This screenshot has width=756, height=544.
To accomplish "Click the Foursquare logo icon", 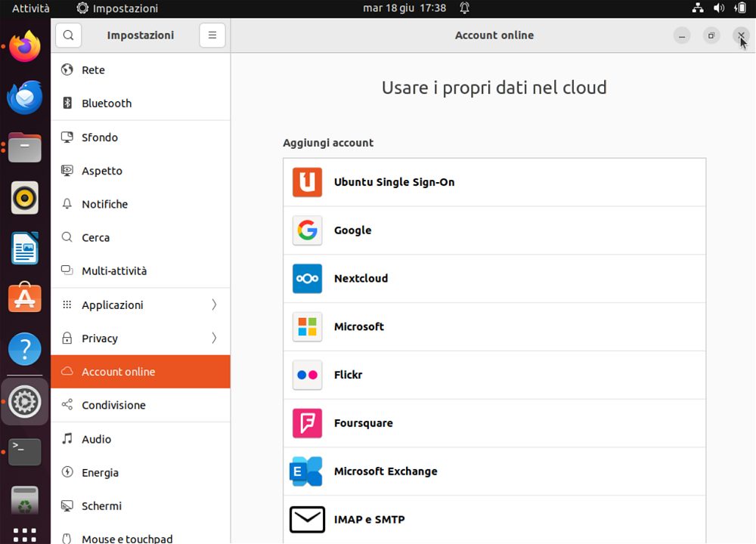I will pos(307,423).
